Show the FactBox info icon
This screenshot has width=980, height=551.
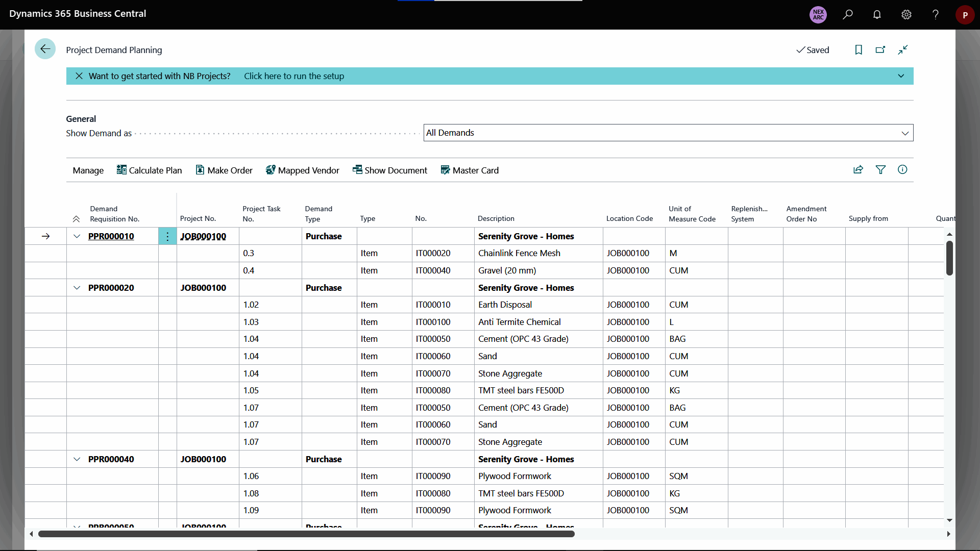coord(902,170)
